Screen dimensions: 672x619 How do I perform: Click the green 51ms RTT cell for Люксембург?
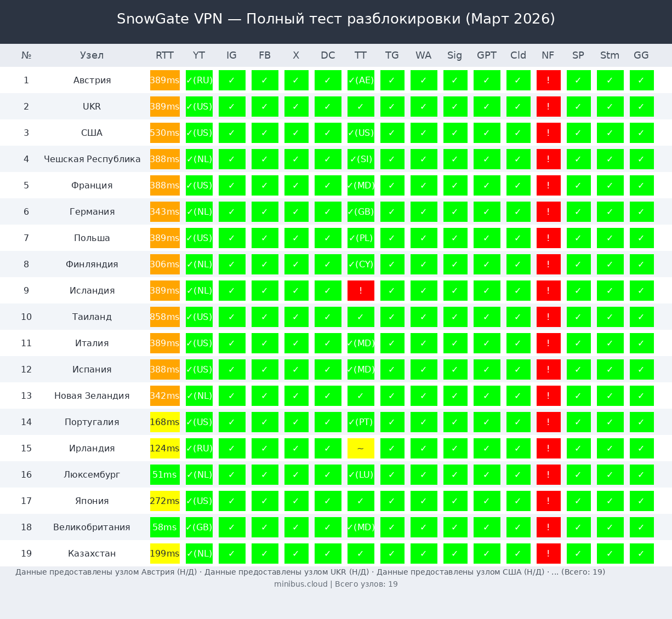164,475
